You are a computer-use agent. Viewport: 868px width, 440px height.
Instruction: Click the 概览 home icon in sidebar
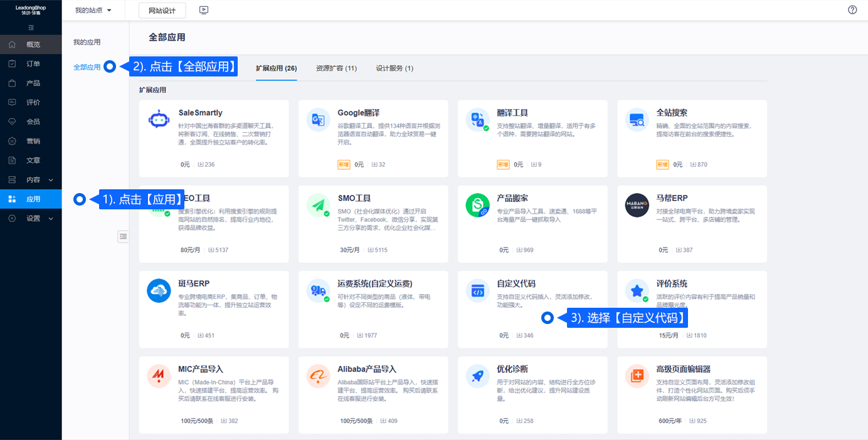(x=13, y=45)
